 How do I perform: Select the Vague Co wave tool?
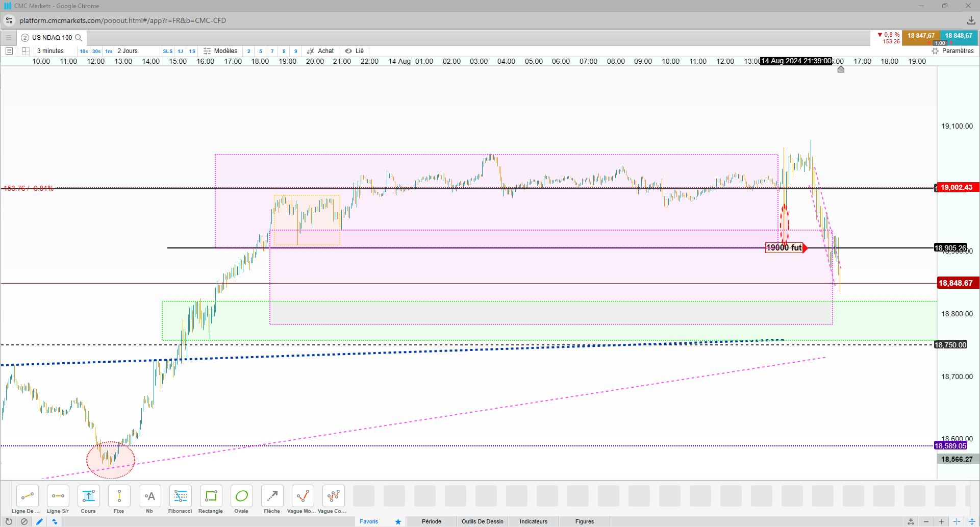click(333, 496)
